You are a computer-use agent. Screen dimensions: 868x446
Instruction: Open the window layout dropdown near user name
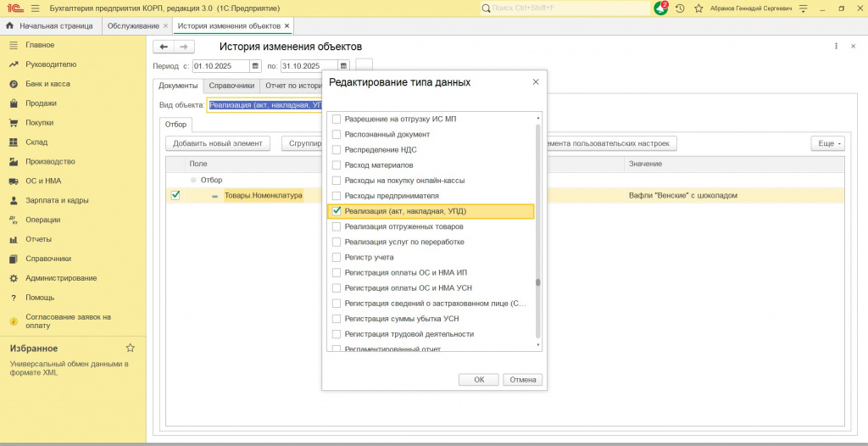(x=804, y=8)
